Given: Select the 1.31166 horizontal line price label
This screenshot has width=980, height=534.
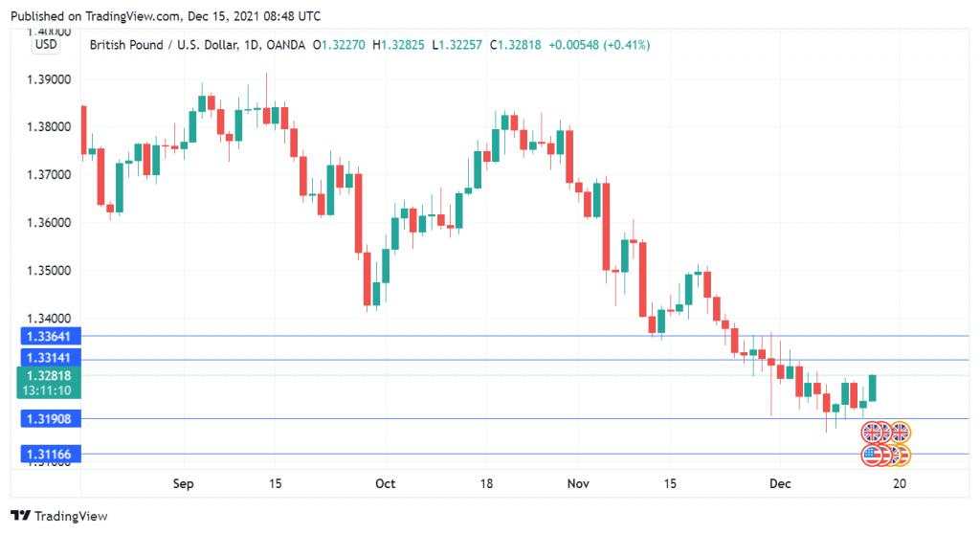Looking at the screenshot, I should click(x=51, y=454).
